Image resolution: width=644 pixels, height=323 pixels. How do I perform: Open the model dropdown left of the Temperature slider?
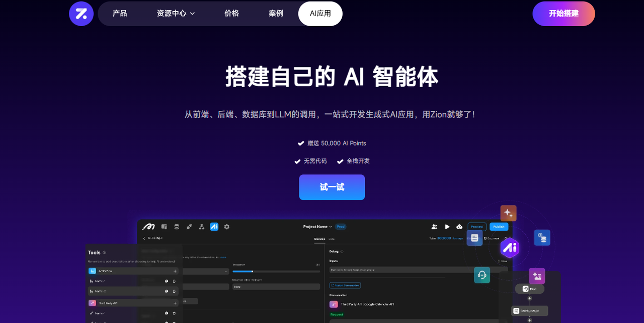206,272
